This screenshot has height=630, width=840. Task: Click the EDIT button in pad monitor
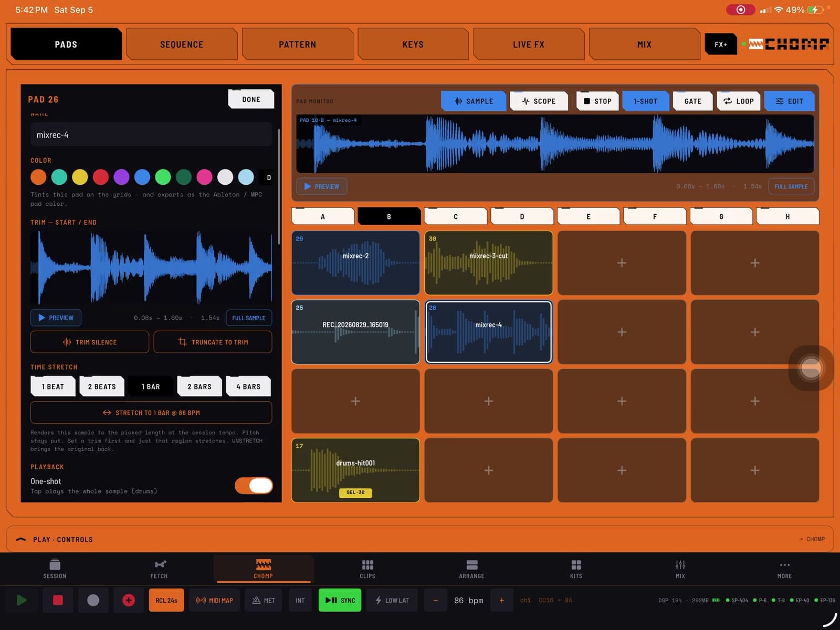(790, 101)
